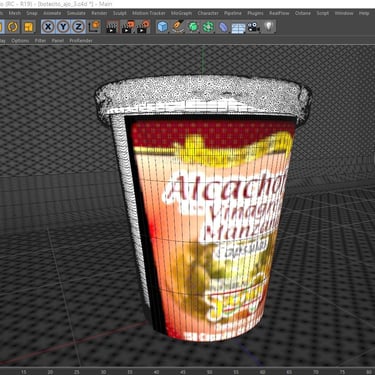The height and width of the screenshot is (375, 375).
Task: Switch the coordinate system icon
Action: [x=94, y=27]
